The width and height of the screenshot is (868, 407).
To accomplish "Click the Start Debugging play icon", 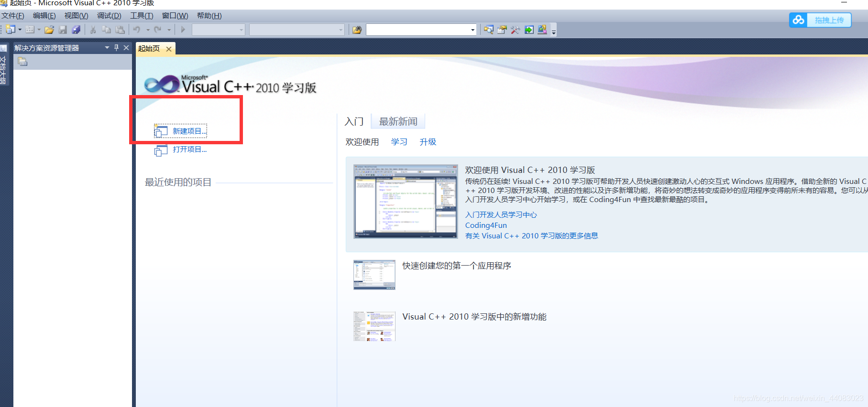I will click(x=183, y=30).
